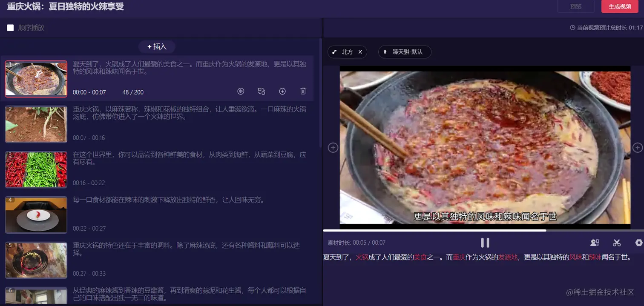The width and height of the screenshot is (644, 306).
Task: Click the scene 2 timecode 00:07 - 00:16
Action: (89, 138)
